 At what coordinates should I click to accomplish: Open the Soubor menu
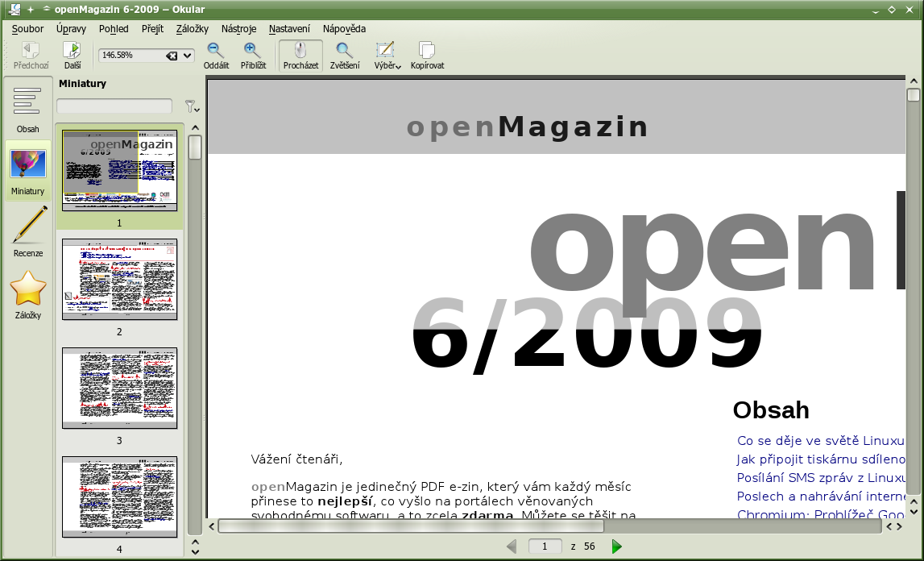tap(27, 28)
